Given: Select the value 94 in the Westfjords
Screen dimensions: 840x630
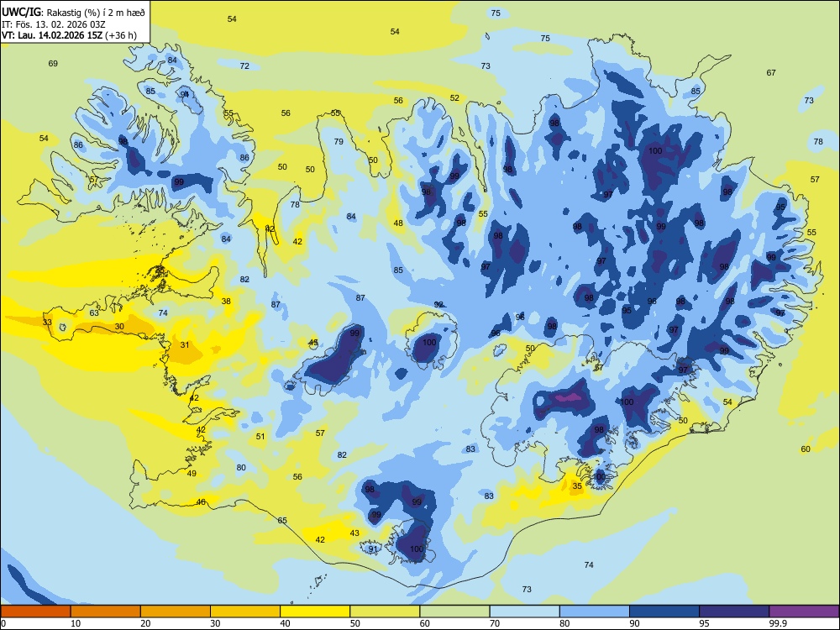Looking at the screenshot, I should [x=185, y=94].
